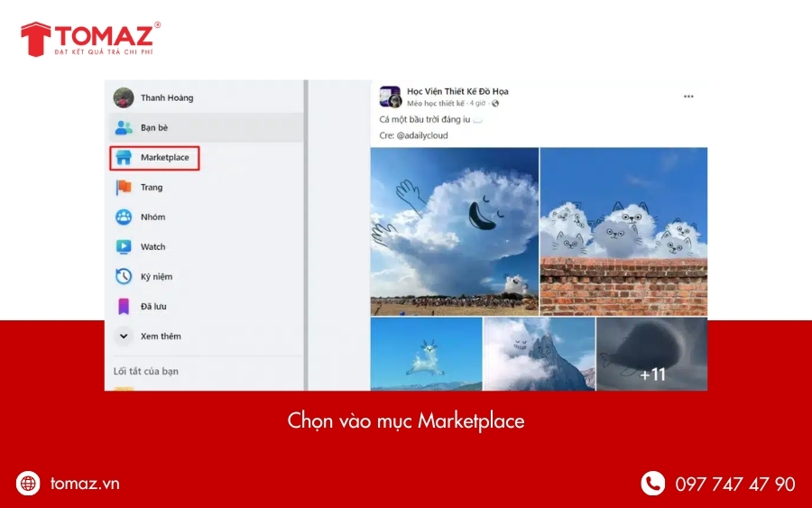Image resolution: width=812 pixels, height=508 pixels.
Task: Click Thanh Hoàng profile avatar
Action: tap(124, 97)
